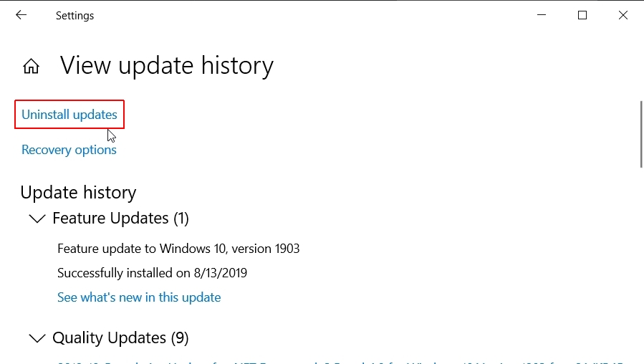
Task: Close the Settings window
Action: coord(623,15)
